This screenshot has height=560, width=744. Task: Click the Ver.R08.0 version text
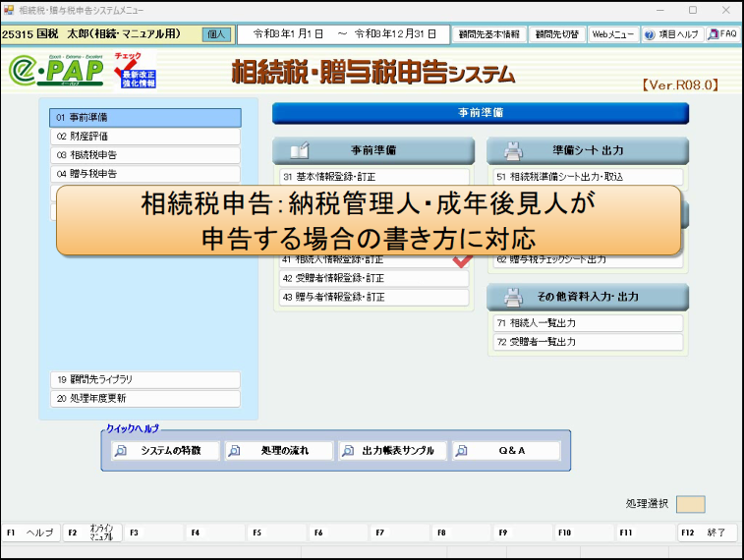point(680,85)
